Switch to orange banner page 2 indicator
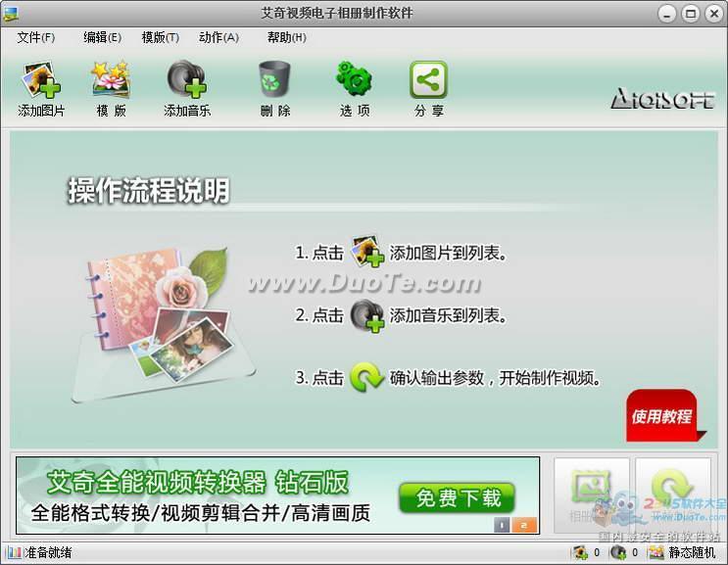The height and width of the screenshot is (565, 728). pos(524,525)
